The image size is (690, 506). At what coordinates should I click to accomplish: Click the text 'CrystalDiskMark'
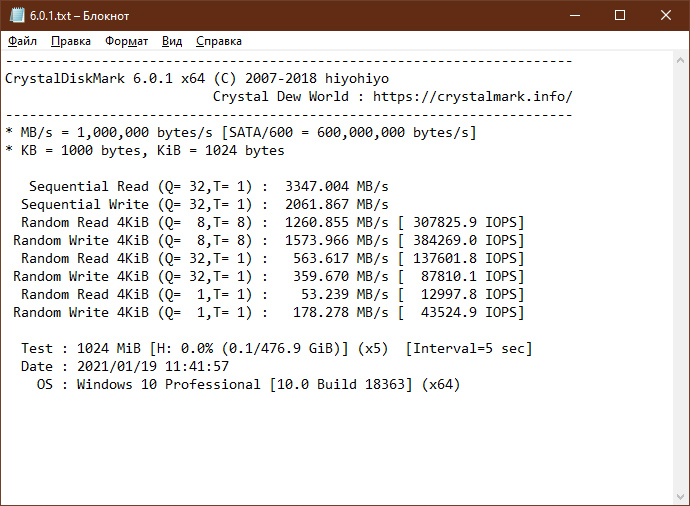65,79
